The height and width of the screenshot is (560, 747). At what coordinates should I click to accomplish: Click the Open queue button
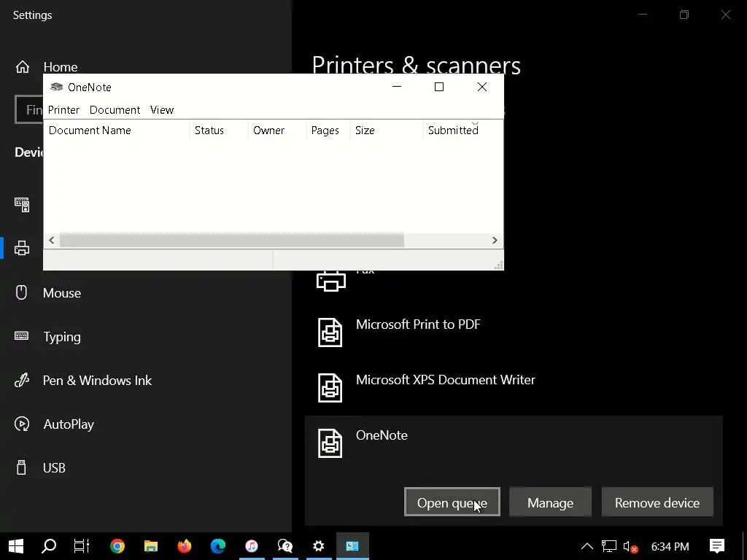(x=452, y=502)
